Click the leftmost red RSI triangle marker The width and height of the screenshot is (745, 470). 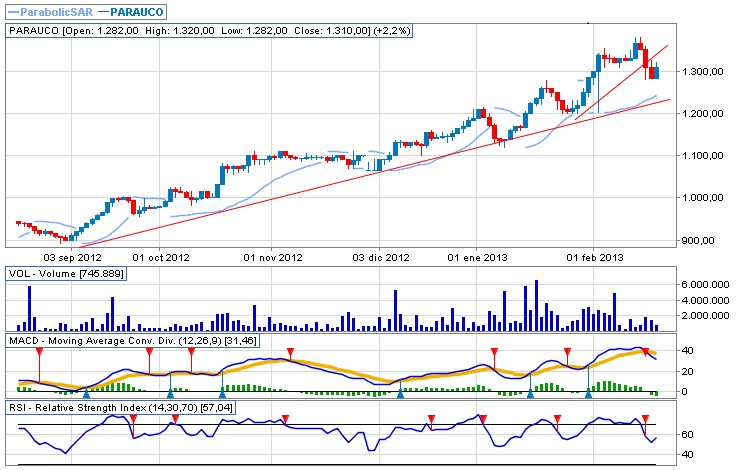pos(133,420)
